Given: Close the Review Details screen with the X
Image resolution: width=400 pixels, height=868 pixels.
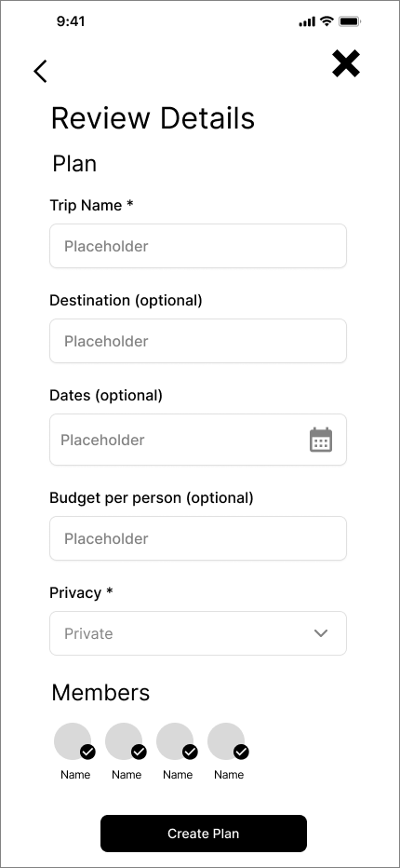Looking at the screenshot, I should click(x=346, y=63).
